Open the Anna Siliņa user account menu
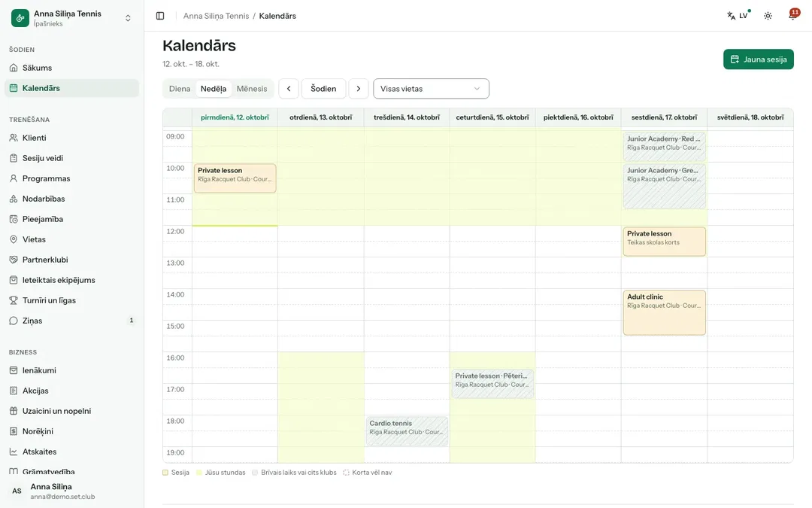The width and height of the screenshot is (812, 508). 72,491
